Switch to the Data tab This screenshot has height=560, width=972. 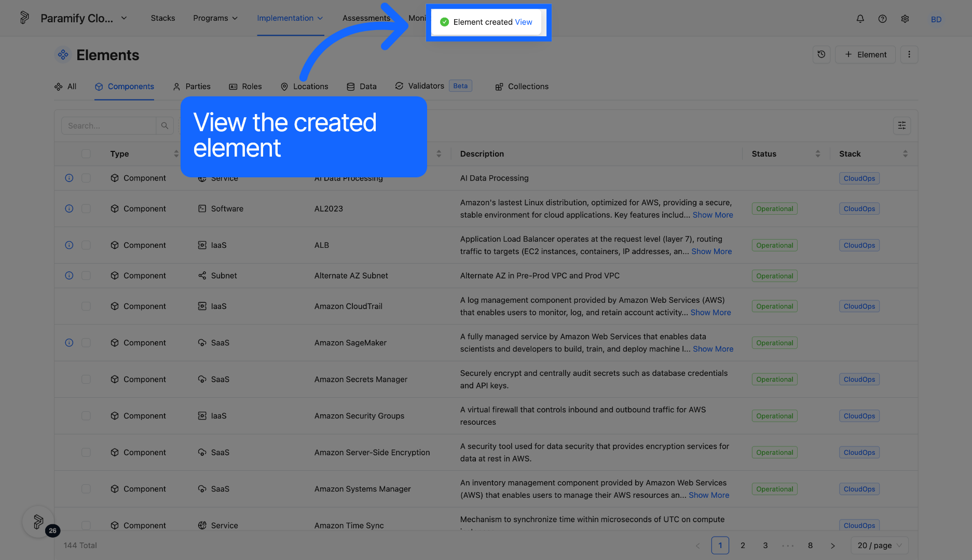click(362, 87)
